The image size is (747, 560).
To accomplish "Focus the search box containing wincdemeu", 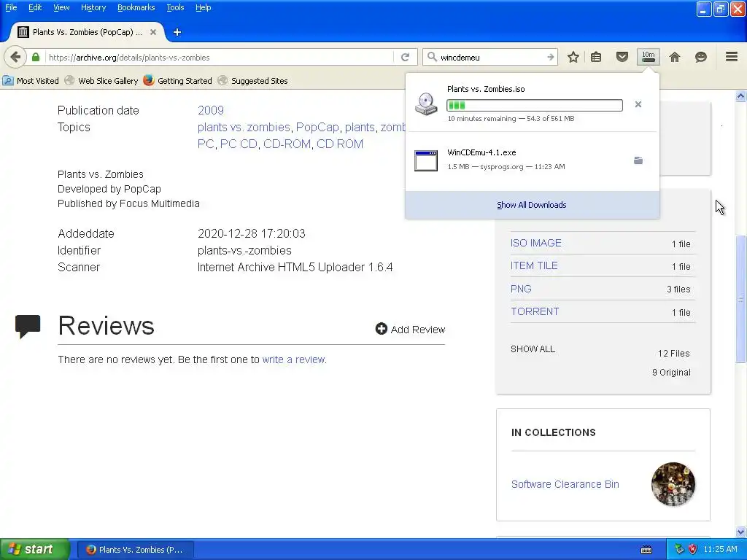I will click(x=491, y=57).
